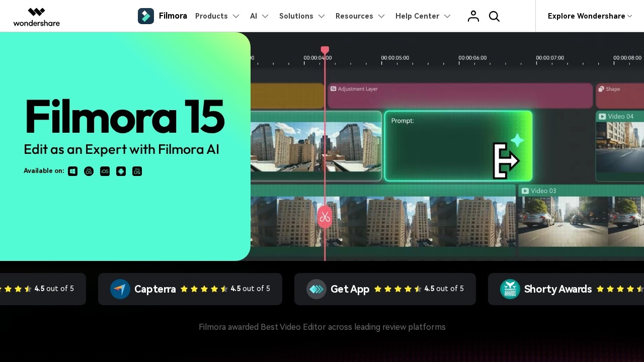Screen dimensions: 644x362
Task: Select the macOS platform icon
Action: pos(89,171)
